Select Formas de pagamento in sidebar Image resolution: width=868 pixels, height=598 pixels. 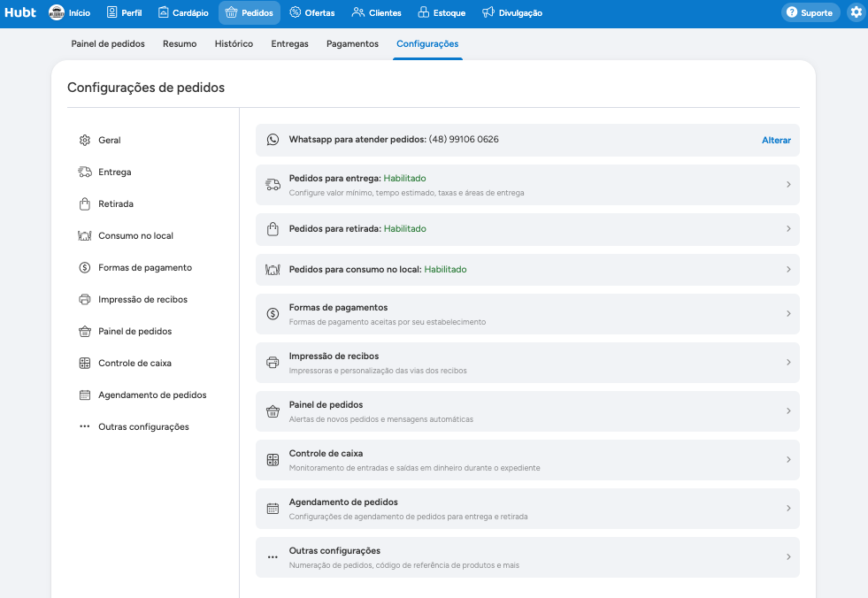tap(145, 267)
